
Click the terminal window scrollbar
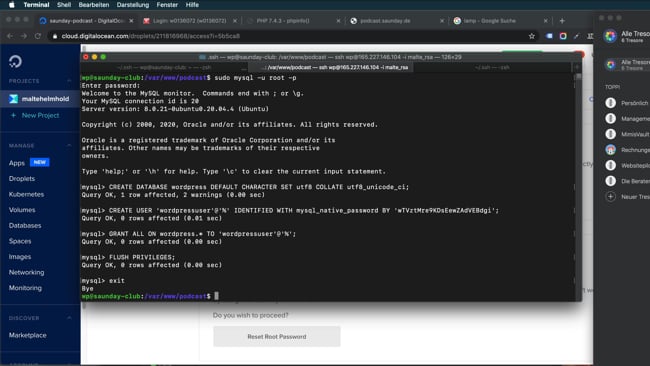pos(578,187)
